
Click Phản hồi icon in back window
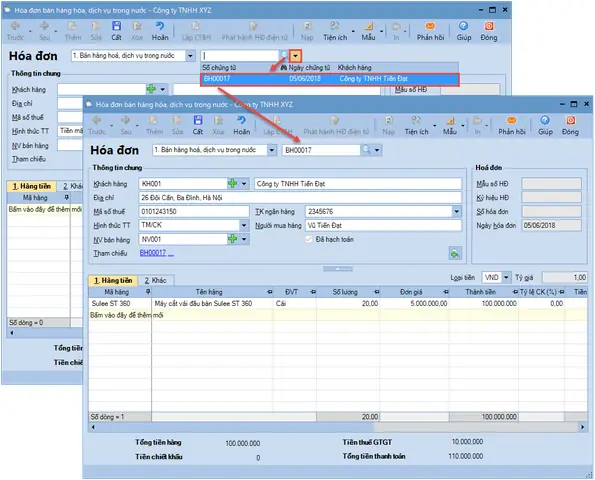point(430,26)
